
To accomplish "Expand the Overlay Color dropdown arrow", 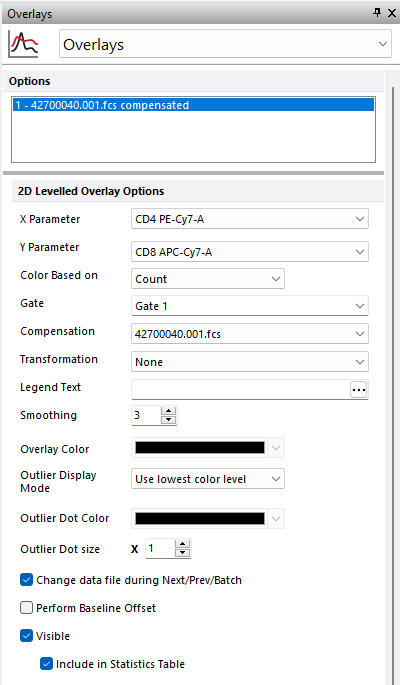I will (x=276, y=447).
